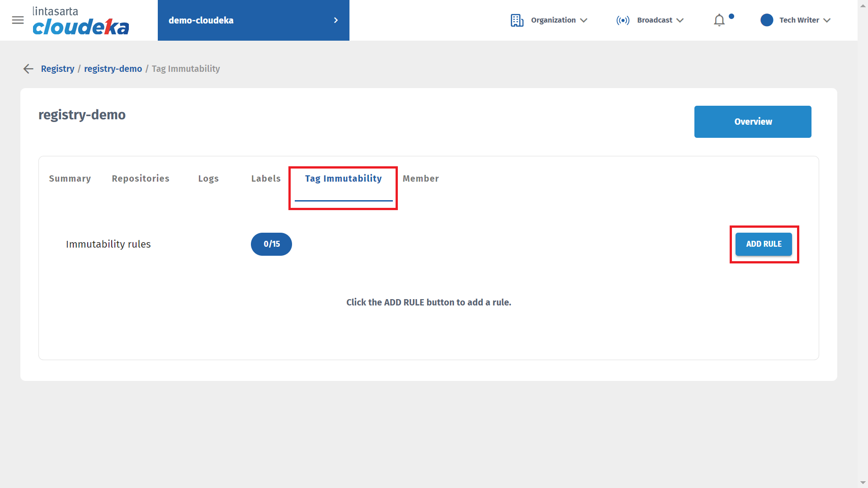Image resolution: width=868 pixels, height=488 pixels.
Task: Click the Overview button
Action: [753, 122]
